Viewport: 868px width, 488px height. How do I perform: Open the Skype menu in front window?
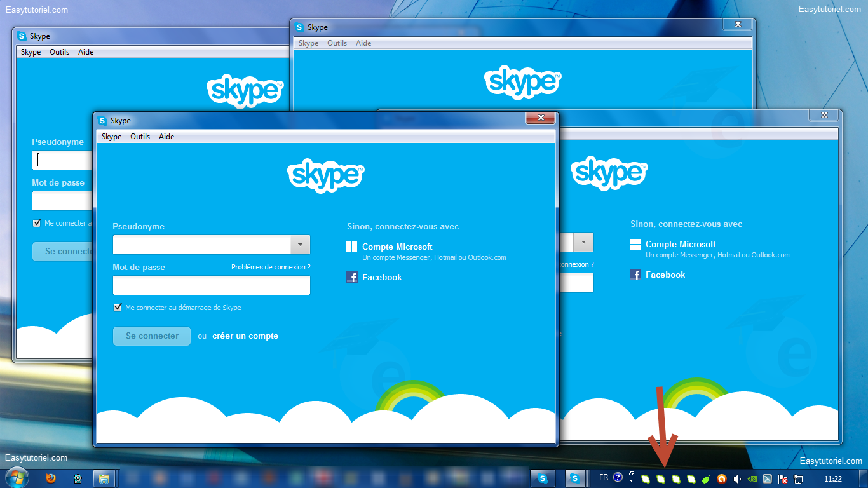111,137
